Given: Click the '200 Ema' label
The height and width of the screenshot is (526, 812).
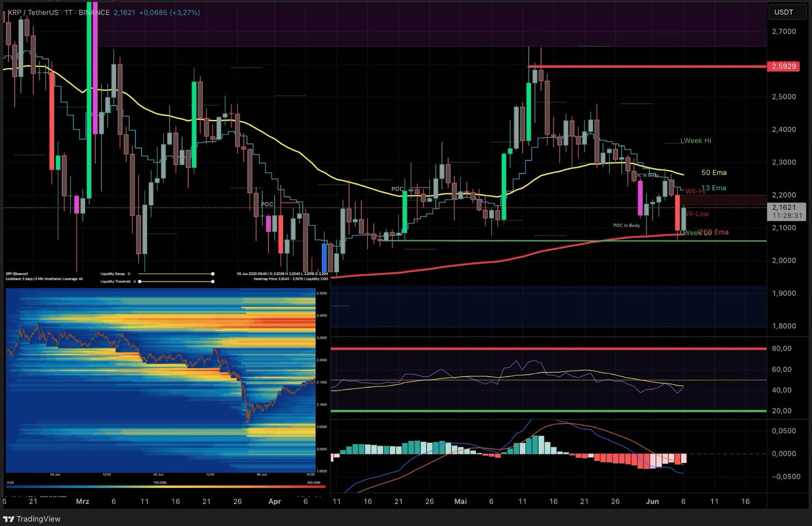Looking at the screenshot, I should point(714,232).
